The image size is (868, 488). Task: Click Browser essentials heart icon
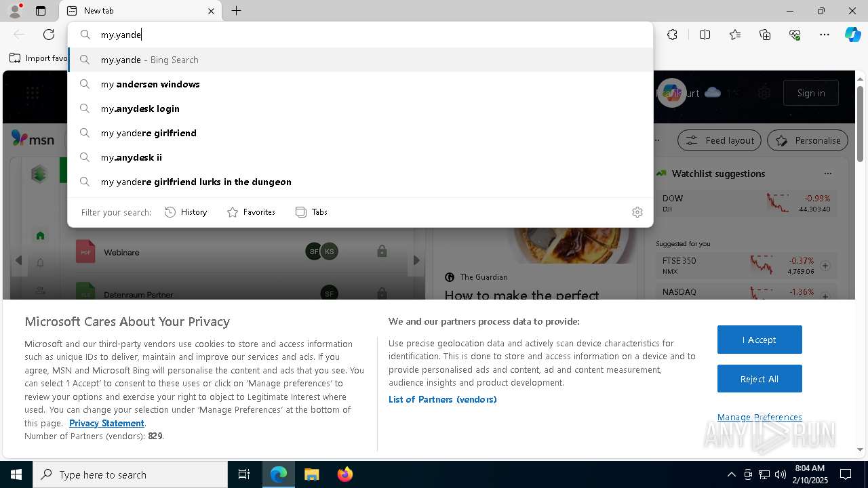tap(795, 35)
